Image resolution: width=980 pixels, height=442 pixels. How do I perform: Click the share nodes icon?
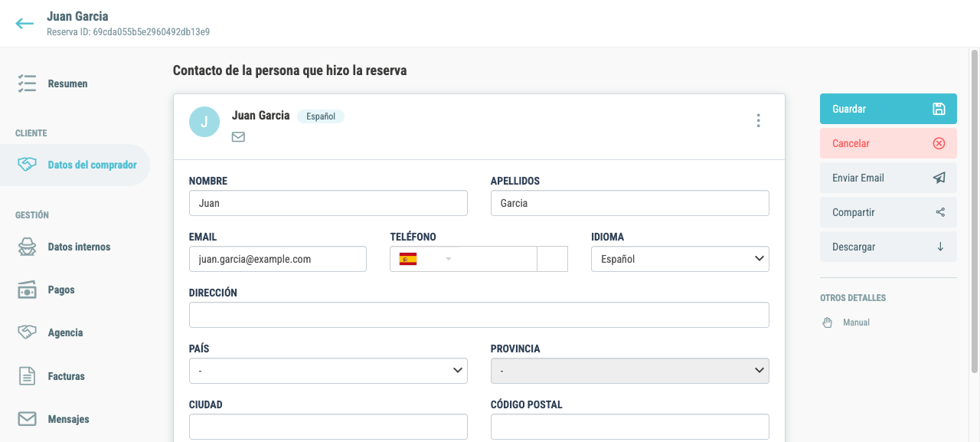[x=940, y=212]
